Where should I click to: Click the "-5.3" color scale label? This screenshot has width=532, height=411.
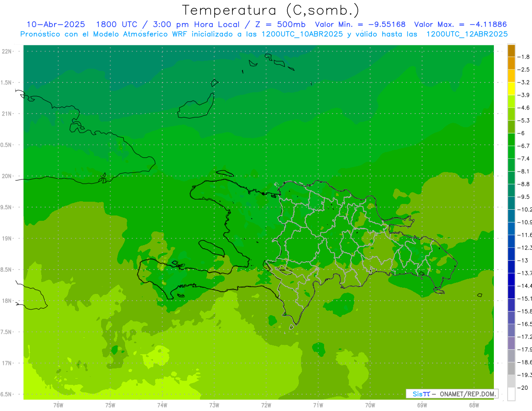click(524, 120)
